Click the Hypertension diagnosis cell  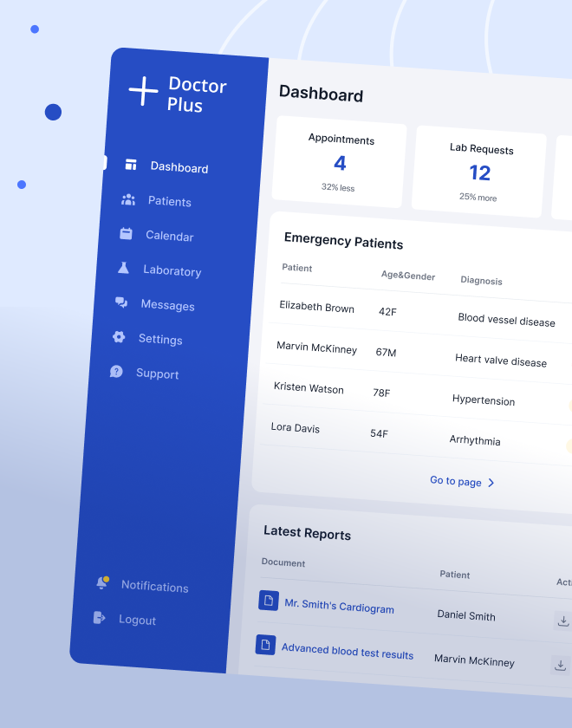pyautogui.click(x=484, y=400)
